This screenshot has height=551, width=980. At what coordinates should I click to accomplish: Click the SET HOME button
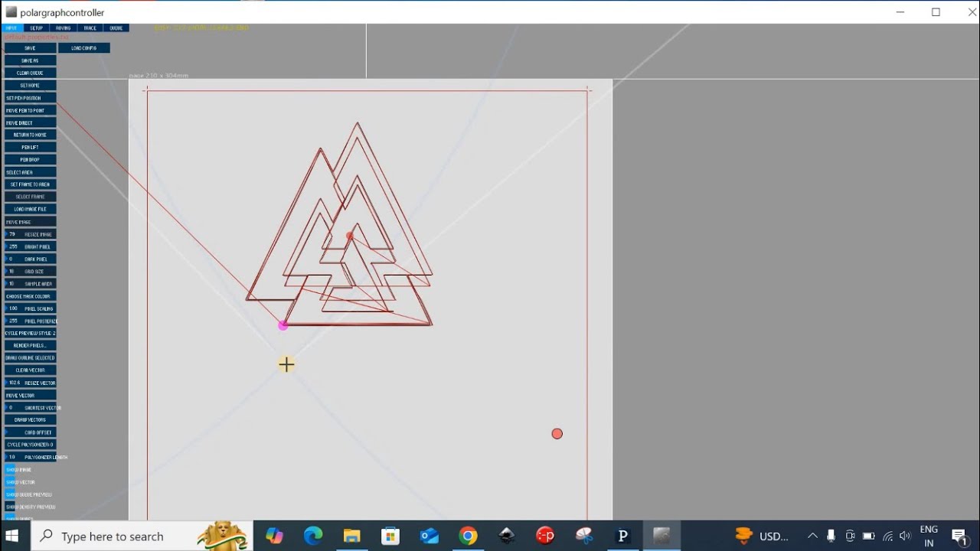[30, 85]
